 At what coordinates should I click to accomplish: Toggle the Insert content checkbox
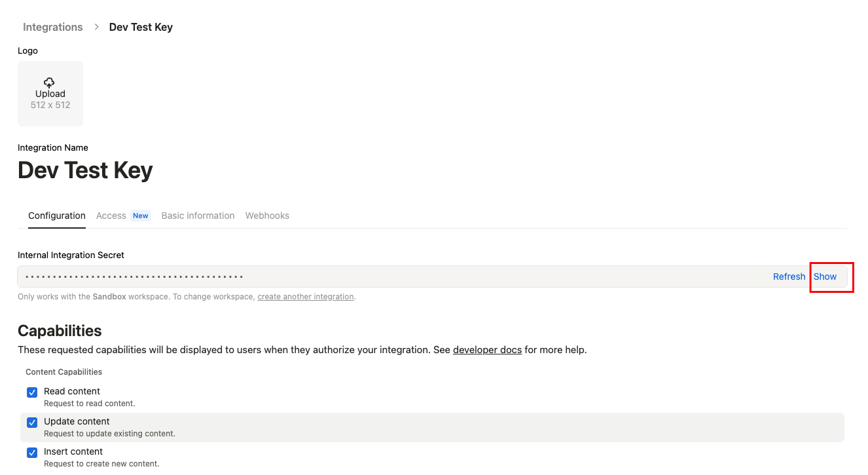pyautogui.click(x=31, y=452)
